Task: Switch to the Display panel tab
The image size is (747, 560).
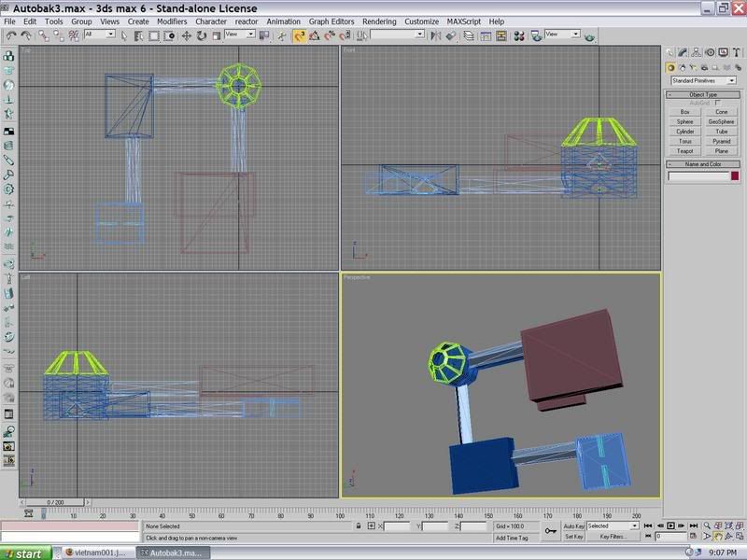Action: pos(723,52)
